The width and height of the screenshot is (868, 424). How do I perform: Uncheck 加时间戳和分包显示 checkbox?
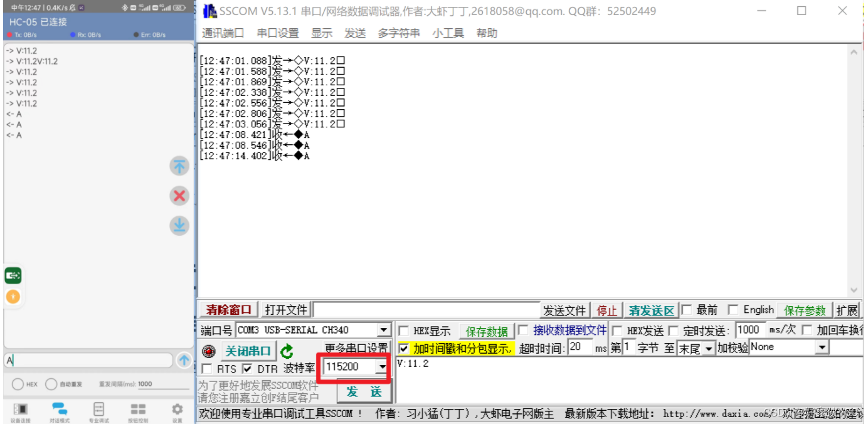click(x=404, y=348)
